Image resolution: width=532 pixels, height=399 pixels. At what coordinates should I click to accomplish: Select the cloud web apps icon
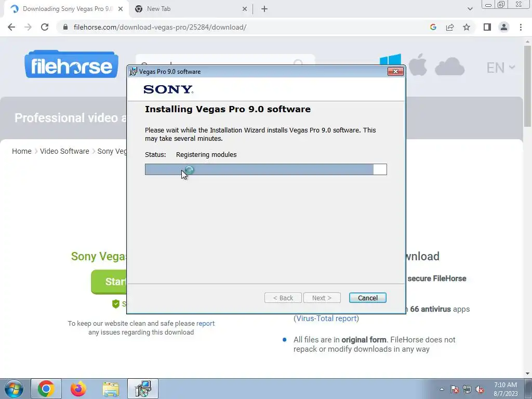pos(449,66)
